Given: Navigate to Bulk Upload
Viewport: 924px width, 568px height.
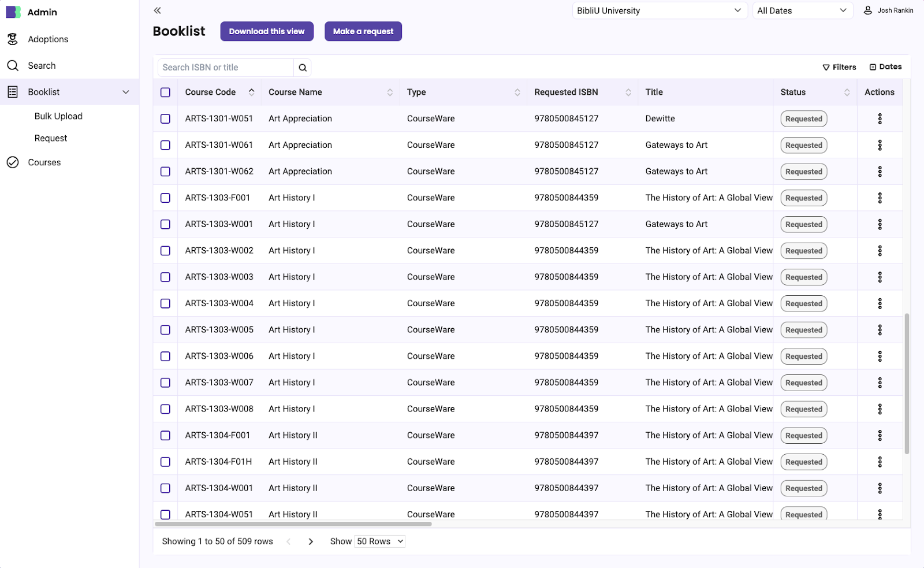Looking at the screenshot, I should 58,116.
